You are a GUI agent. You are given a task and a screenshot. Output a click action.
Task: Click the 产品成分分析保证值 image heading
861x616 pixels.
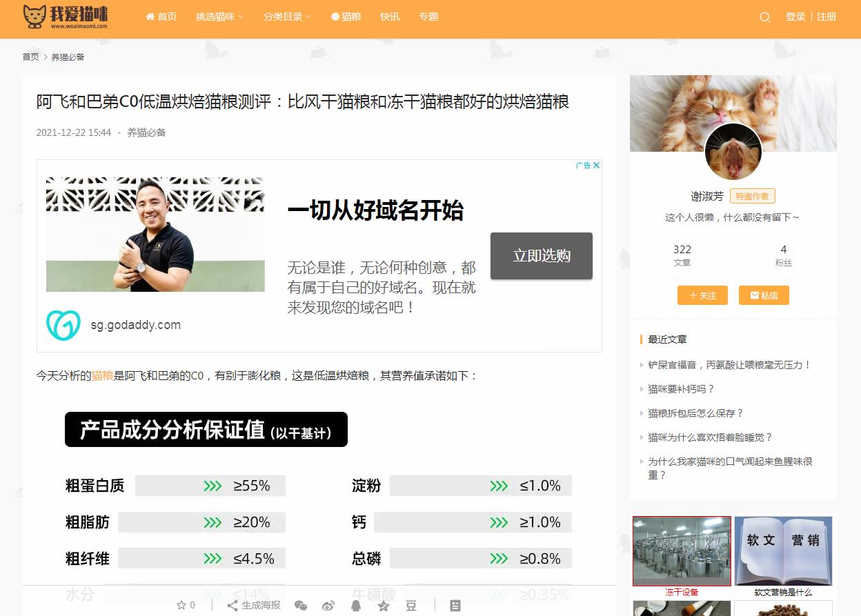206,430
